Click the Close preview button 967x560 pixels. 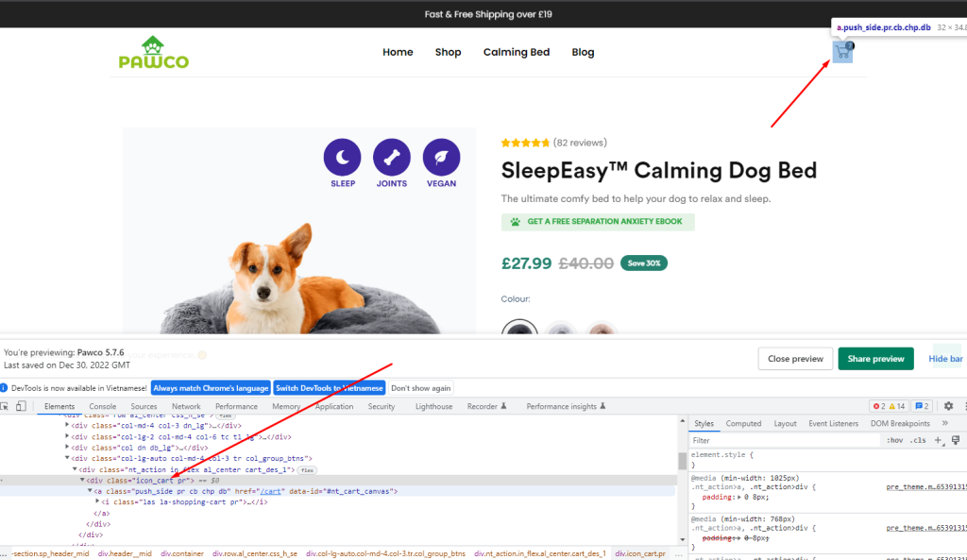795,358
